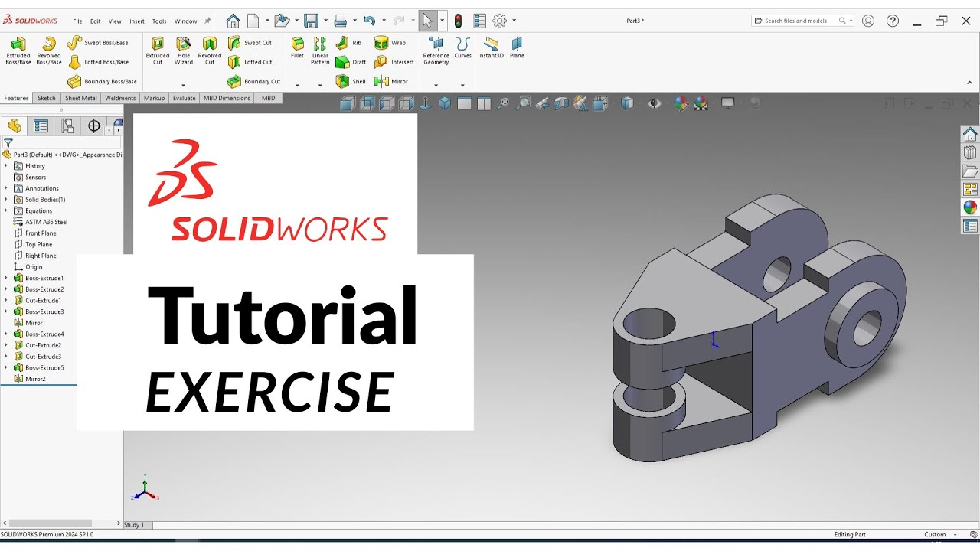Select the Extruded Cut tool
The image size is (980, 551).
[158, 51]
